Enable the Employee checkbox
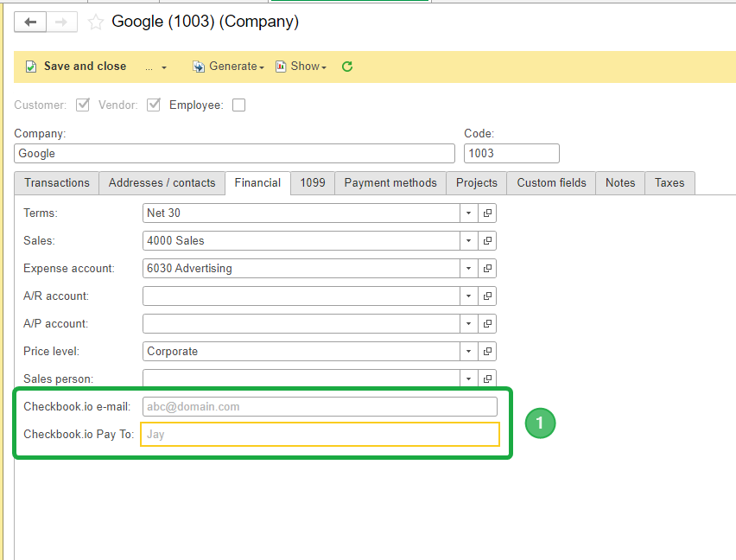Image resolution: width=736 pixels, height=560 pixels. click(x=239, y=105)
